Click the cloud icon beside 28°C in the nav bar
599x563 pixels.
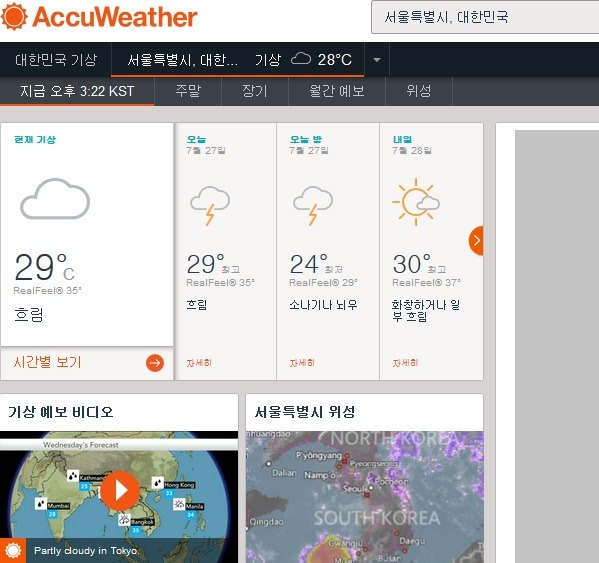(301, 59)
